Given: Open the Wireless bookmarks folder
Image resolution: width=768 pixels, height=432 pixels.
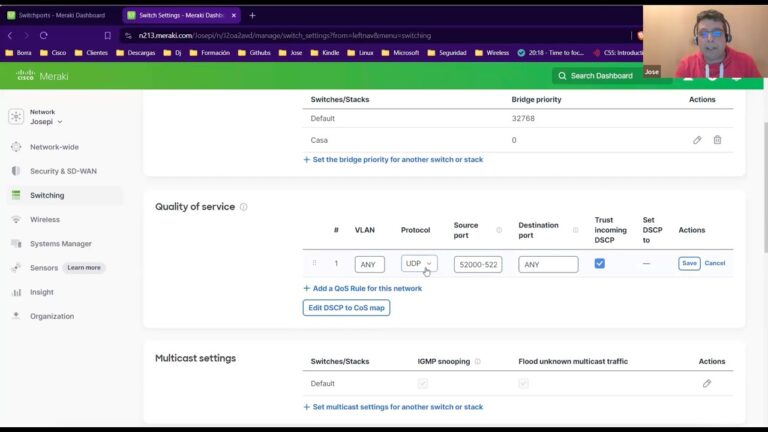Looking at the screenshot, I should tap(492, 53).
